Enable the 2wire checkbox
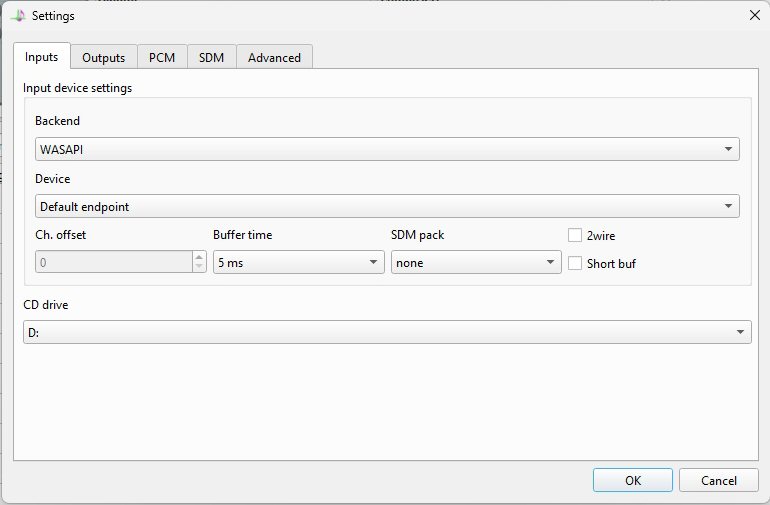Screen dimensions: 770x505 click(x=575, y=235)
